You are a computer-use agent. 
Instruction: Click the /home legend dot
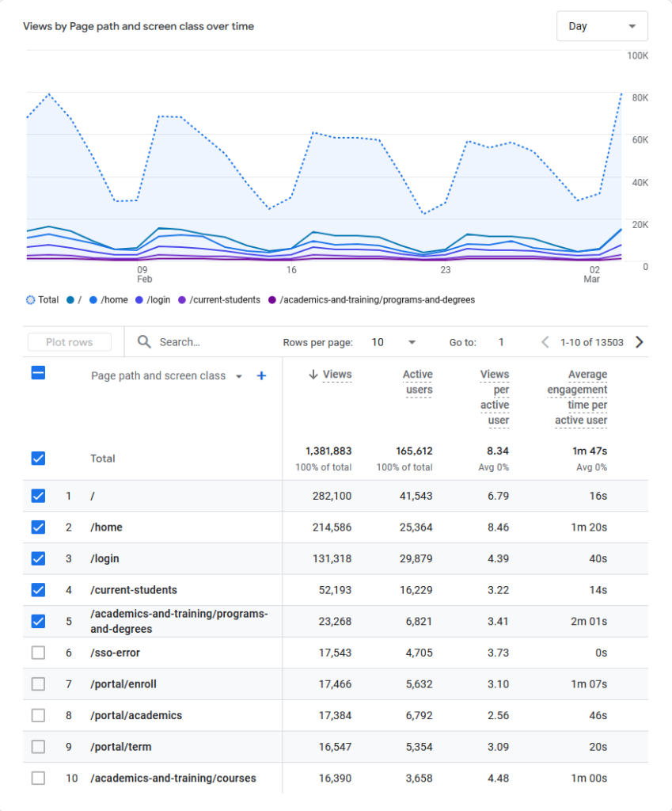94,300
